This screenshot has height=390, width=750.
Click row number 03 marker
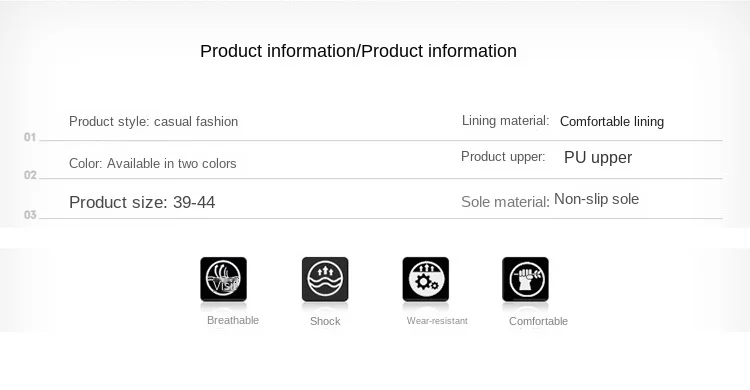[30, 215]
